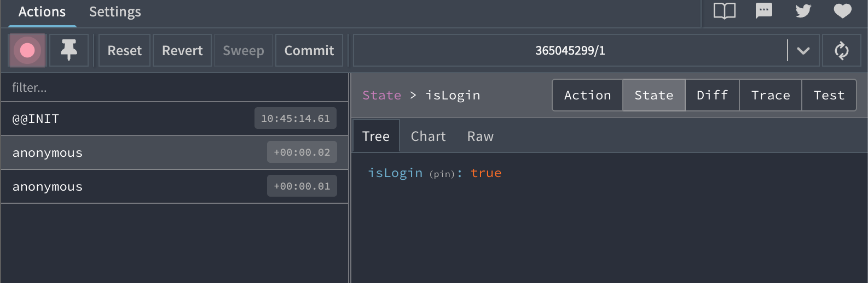
Task: Switch to the Settings tab
Action: click(115, 12)
